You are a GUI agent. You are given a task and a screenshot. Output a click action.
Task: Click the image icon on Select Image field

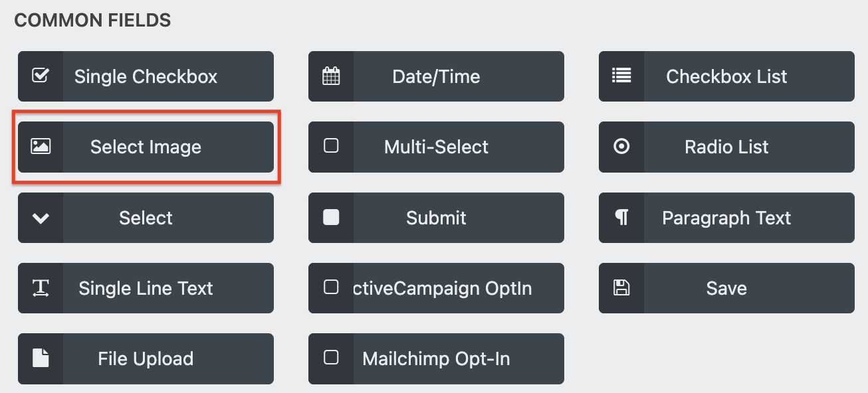pos(40,147)
